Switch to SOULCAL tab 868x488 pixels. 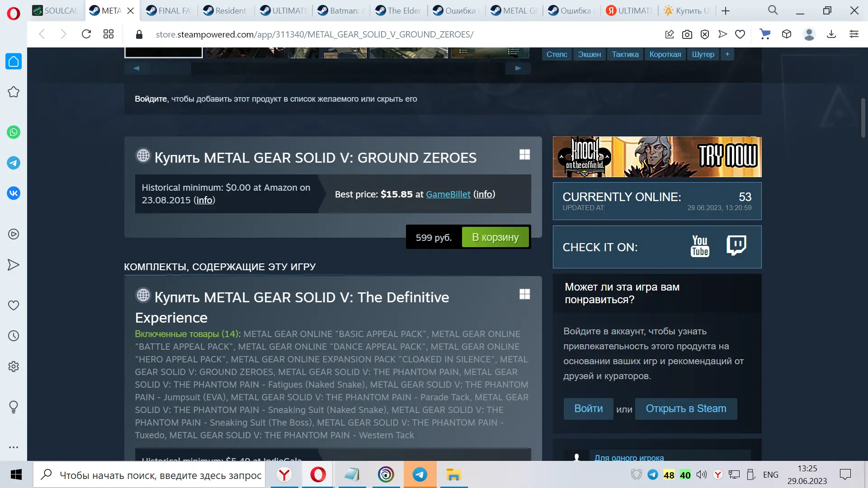(56, 11)
